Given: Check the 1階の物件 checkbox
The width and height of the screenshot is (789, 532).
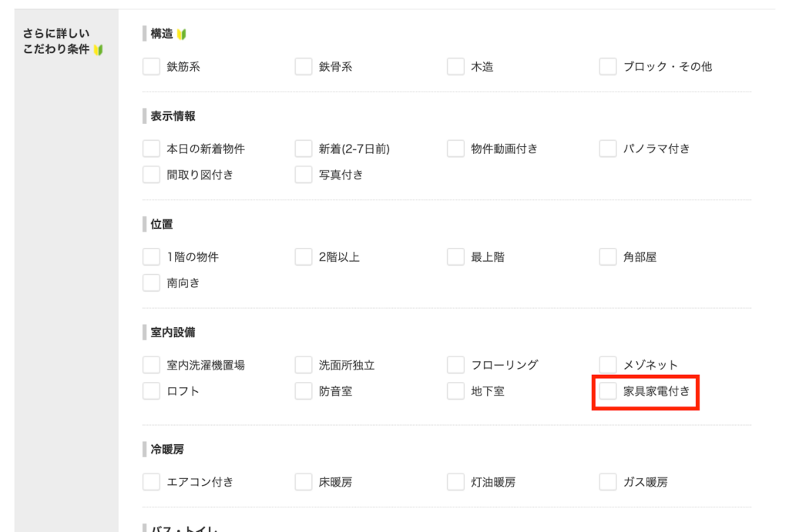Looking at the screenshot, I should pyautogui.click(x=151, y=257).
